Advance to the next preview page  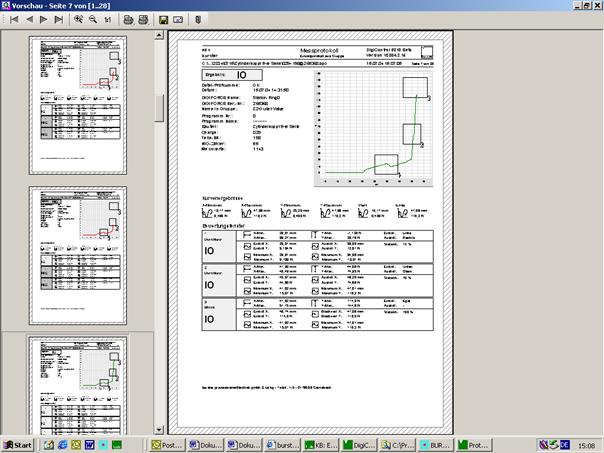point(43,19)
